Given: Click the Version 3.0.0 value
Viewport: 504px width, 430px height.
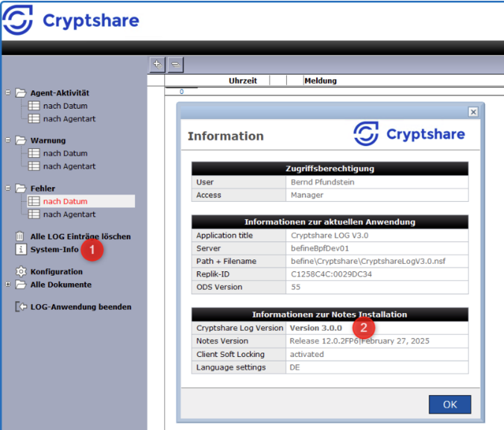Looking at the screenshot, I should (316, 328).
